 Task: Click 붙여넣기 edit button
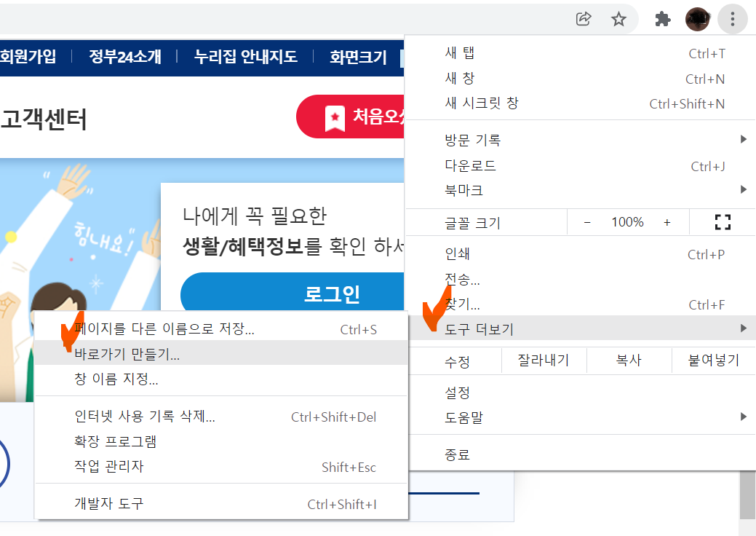pyautogui.click(x=714, y=360)
